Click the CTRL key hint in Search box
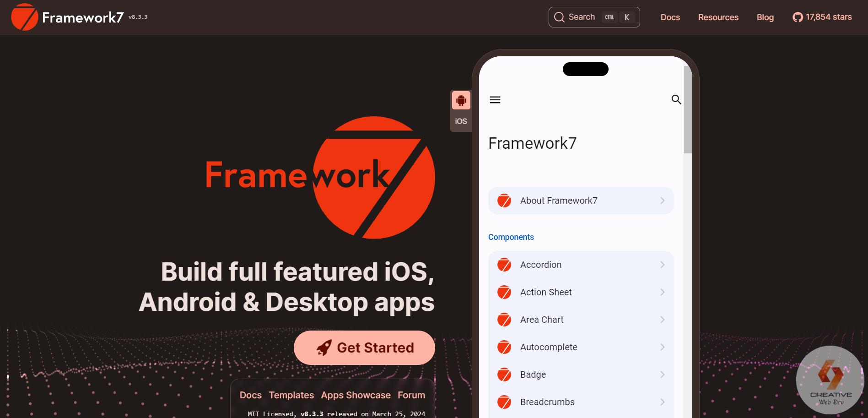The width and height of the screenshot is (868, 418). point(609,17)
